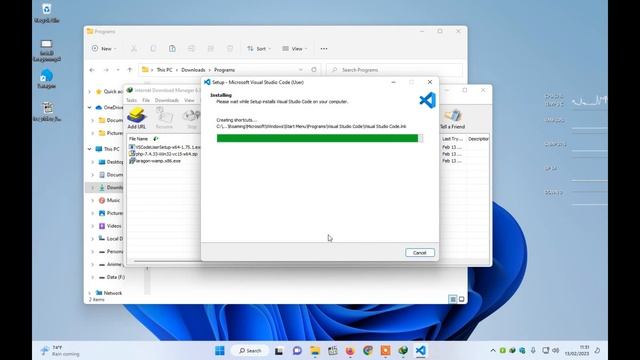Image resolution: width=640 pixels, height=360 pixels.
Task: Click Tell a Friend in Internet Download Manager
Action: pyautogui.click(x=452, y=119)
